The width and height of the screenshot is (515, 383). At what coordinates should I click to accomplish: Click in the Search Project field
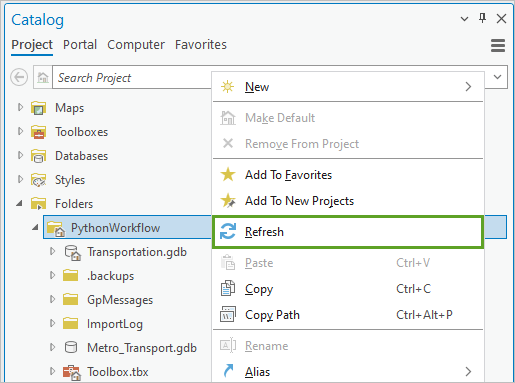tap(132, 77)
